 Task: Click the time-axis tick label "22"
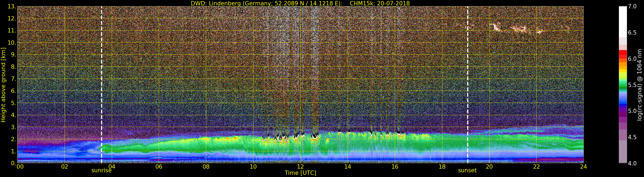(536, 166)
